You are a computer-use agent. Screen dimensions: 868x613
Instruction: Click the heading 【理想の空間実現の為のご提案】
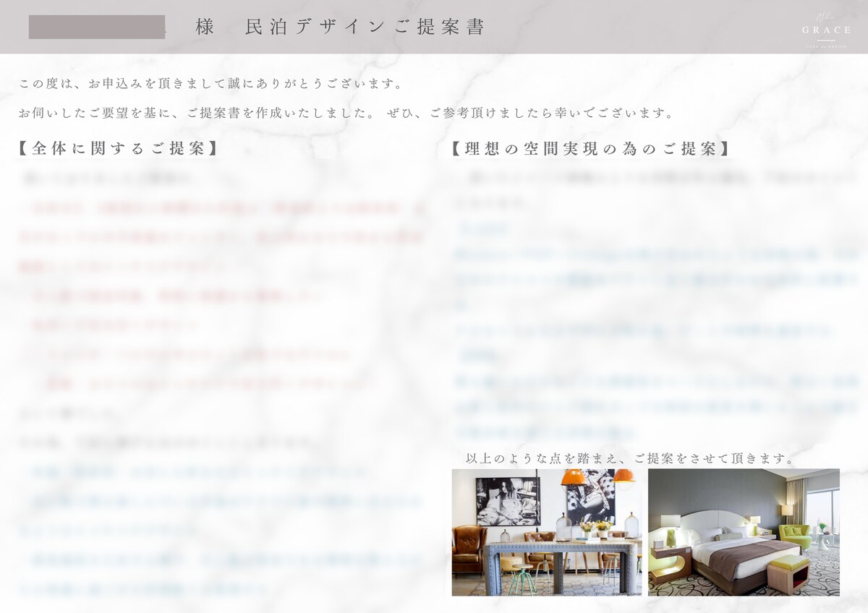590,148
